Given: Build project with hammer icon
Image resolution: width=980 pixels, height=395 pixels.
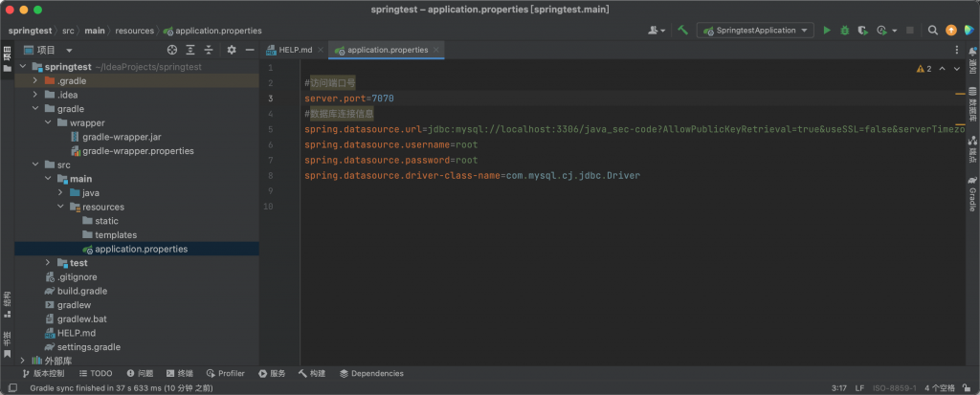Looking at the screenshot, I should [x=683, y=30].
